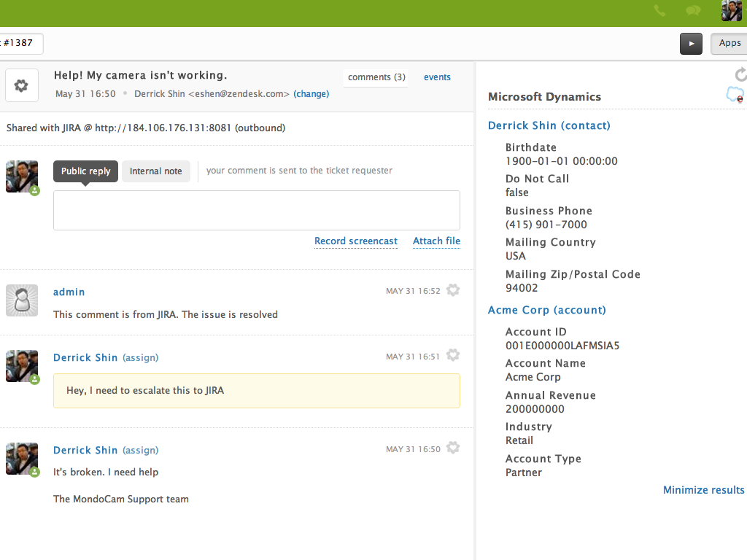
Task: Open the chat bubbles icon in header
Action: coord(693,10)
